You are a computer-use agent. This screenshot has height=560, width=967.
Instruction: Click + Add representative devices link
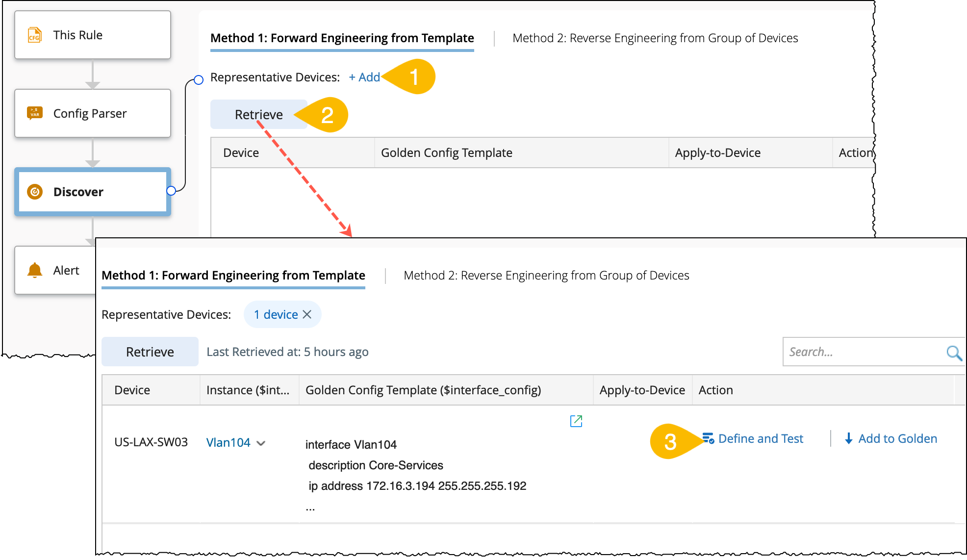[x=364, y=77]
